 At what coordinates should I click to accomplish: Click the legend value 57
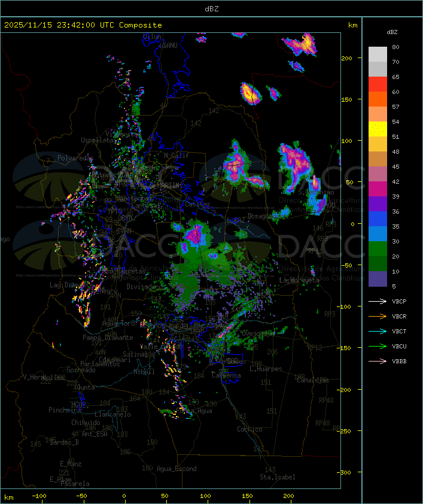click(395, 107)
